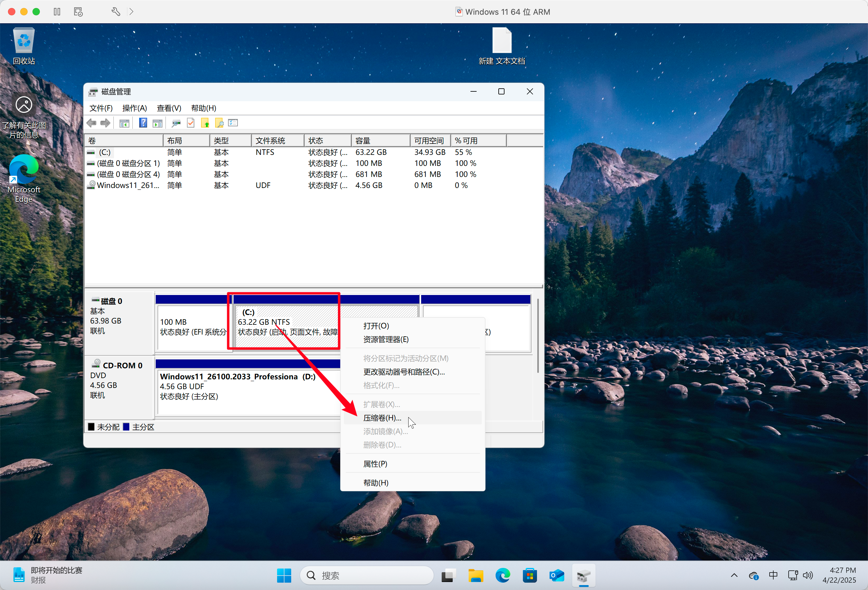Open the 操作(A) menu
The width and height of the screenshot is (868, 590).
(135, 108)
